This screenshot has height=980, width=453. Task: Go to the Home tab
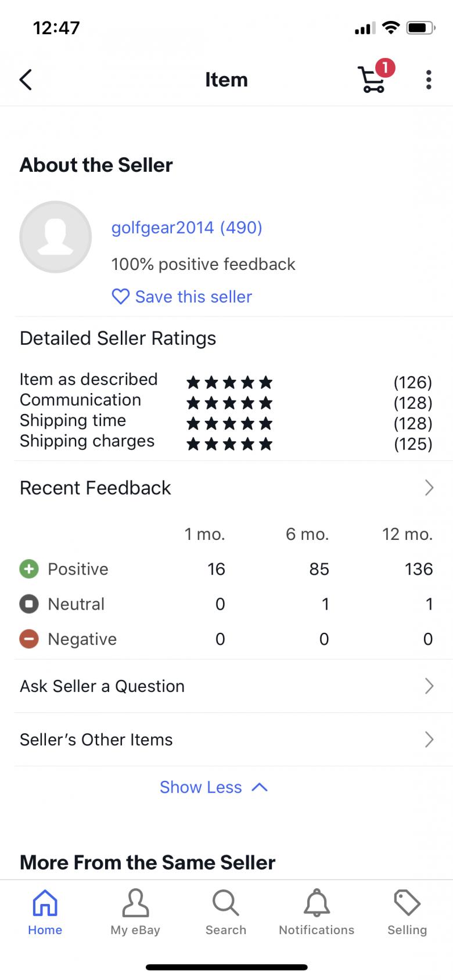pyautogui.click(x=45, y=912)
